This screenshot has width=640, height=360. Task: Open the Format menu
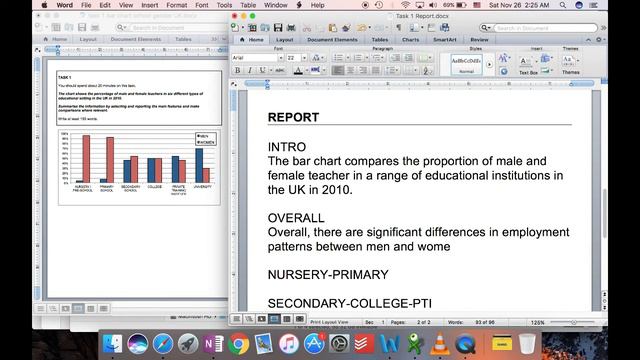click(x=177, y=5)
